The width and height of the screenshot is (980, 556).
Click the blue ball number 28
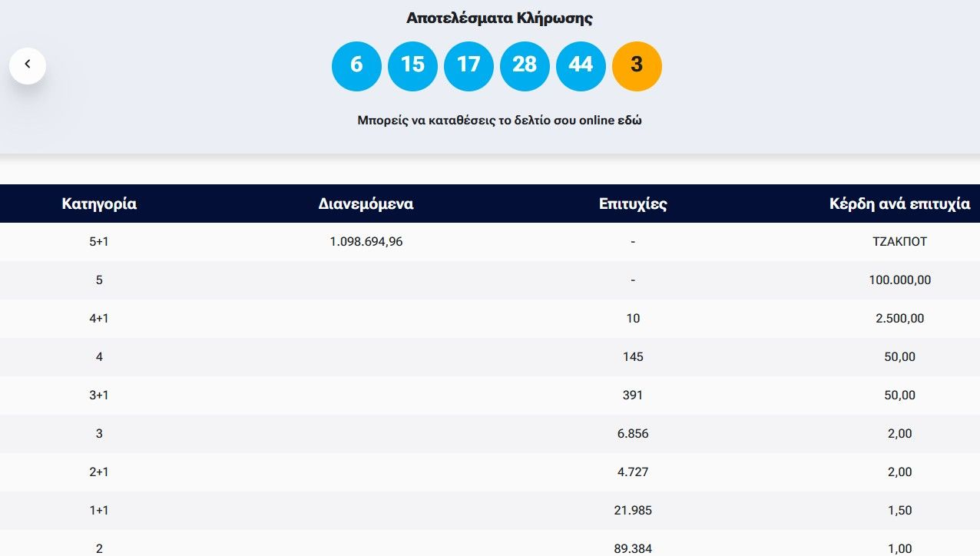pos(525,66)
